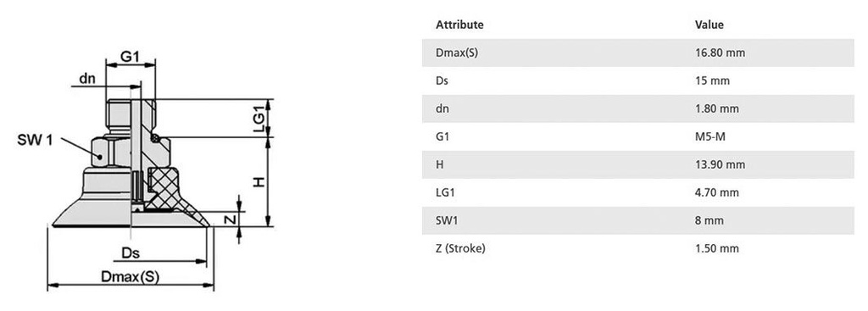Select the Dmax(S) table row value 16.80 mm
The image size is (868, 311).
tap(720, 53)
